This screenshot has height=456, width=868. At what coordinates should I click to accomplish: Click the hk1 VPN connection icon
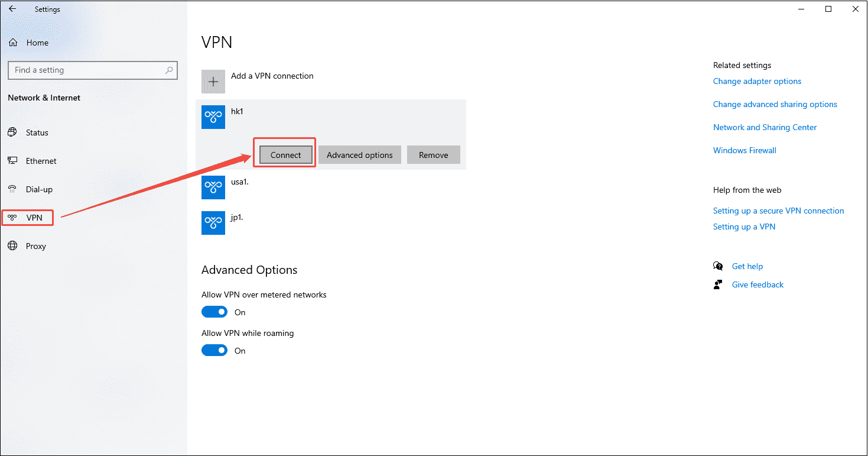(x=213, y=117)
